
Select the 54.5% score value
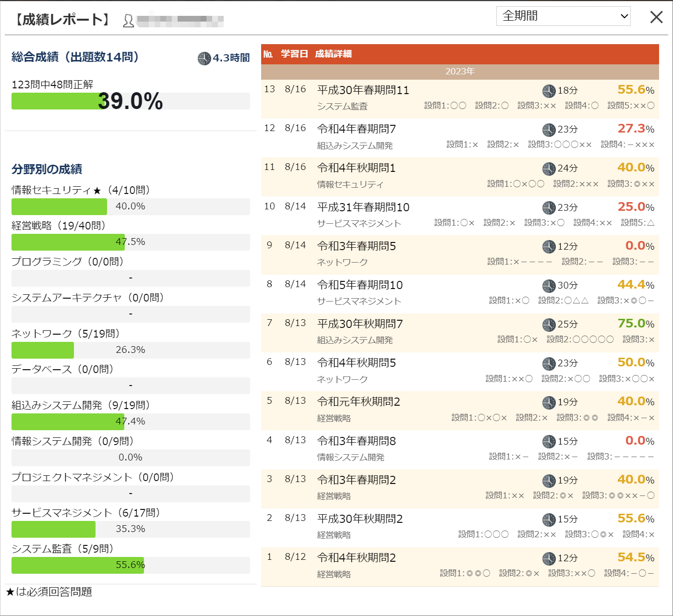tap(636, 557)
